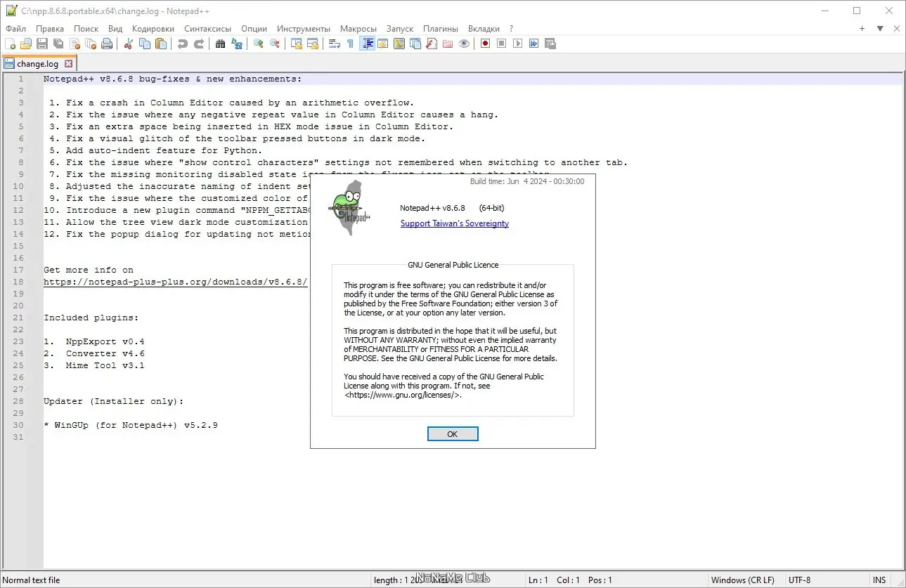Click the plus button in menu bar
906x588 pixels.
coord(862,29)
